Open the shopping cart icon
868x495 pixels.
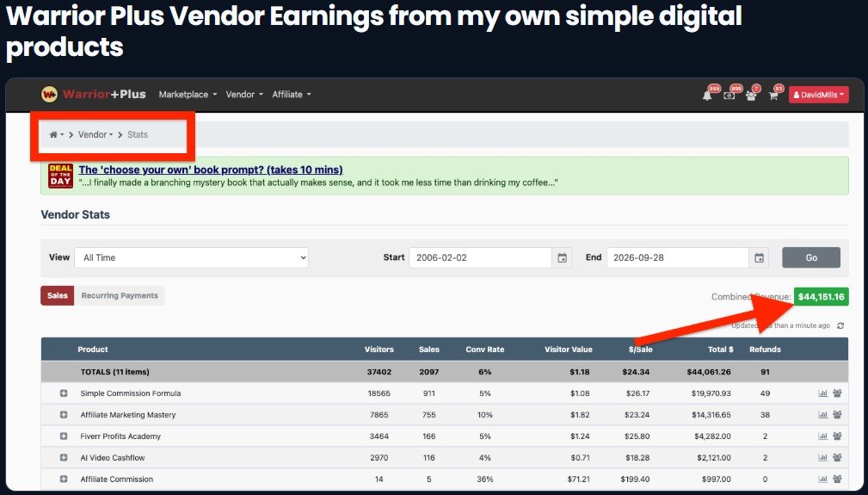tap(773, 96)
